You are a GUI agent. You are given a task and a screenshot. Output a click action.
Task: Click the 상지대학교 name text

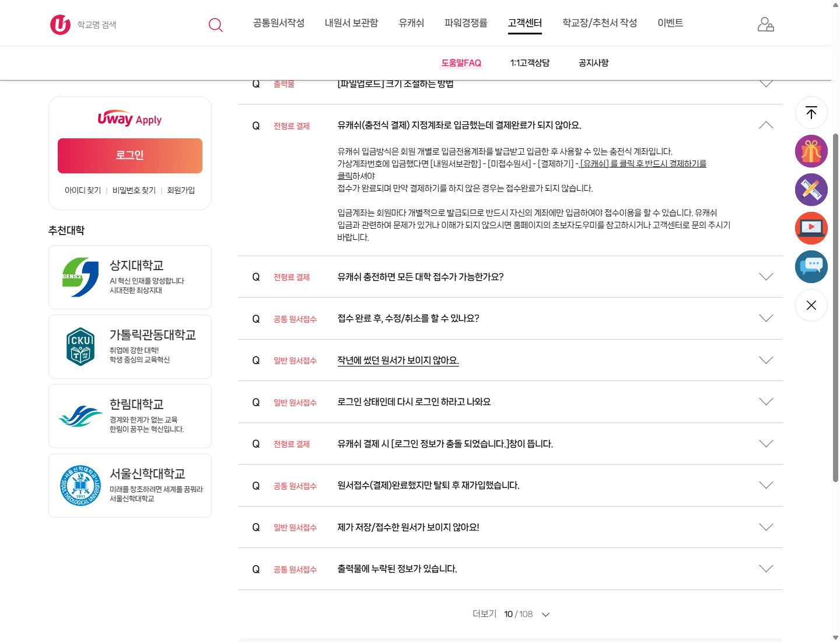click(136, 266)
